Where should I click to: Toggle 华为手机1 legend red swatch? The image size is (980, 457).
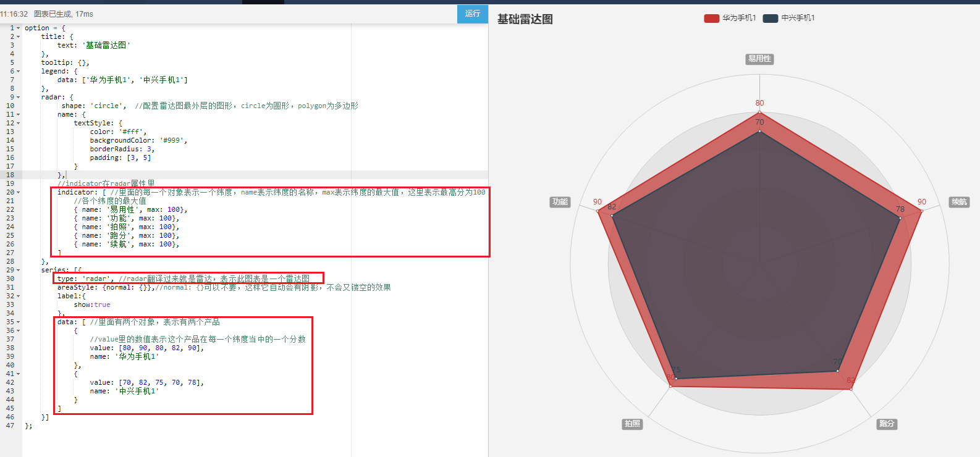pyautogui.click(x=712, y=19)
